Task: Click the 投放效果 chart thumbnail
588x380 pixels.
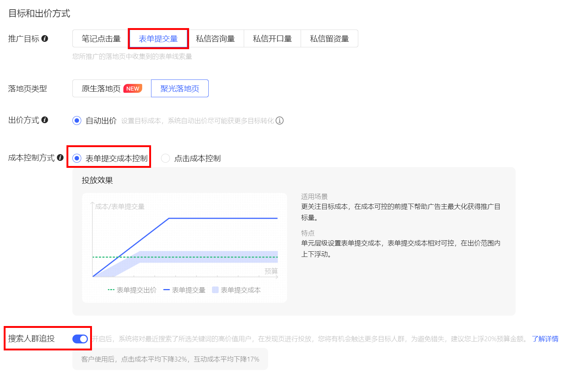Action: coord(185,248)
